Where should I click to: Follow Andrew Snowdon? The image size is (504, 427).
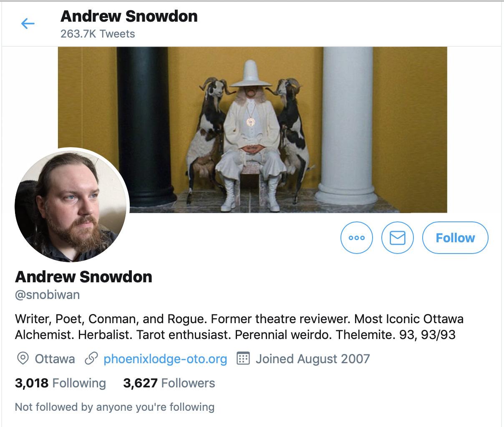tap(455, 238)
